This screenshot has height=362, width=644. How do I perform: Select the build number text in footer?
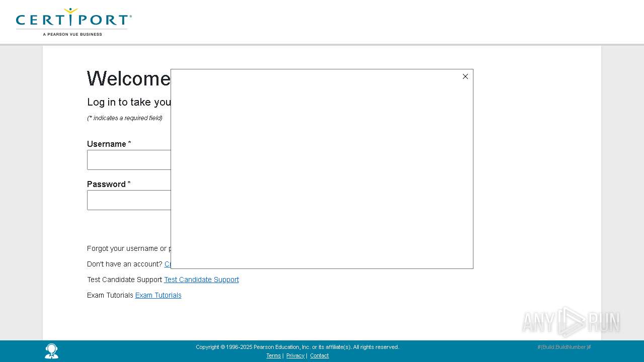(x=564, y=347)
